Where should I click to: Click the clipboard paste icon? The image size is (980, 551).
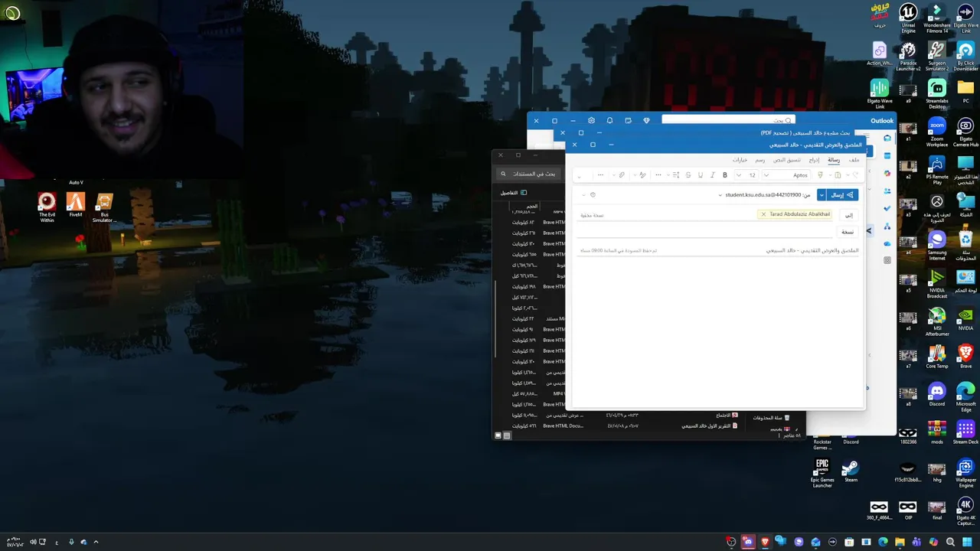coord(838,175)
